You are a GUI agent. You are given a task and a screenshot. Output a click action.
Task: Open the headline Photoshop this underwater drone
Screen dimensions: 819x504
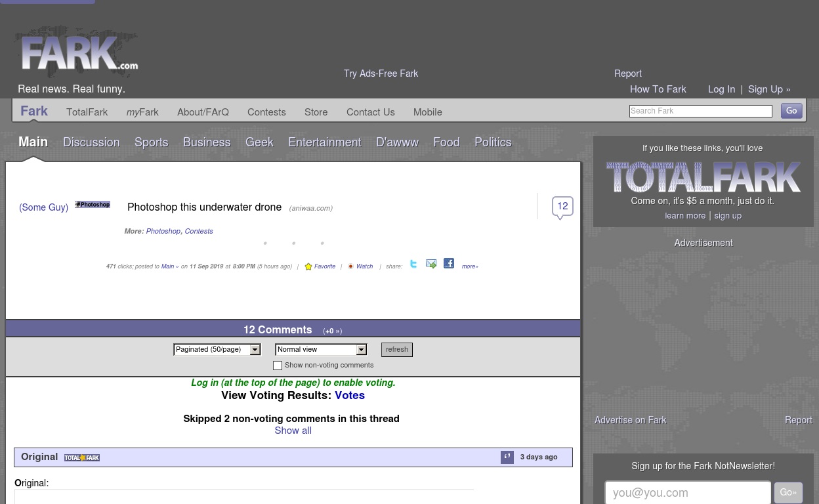[x=205, y=207]
